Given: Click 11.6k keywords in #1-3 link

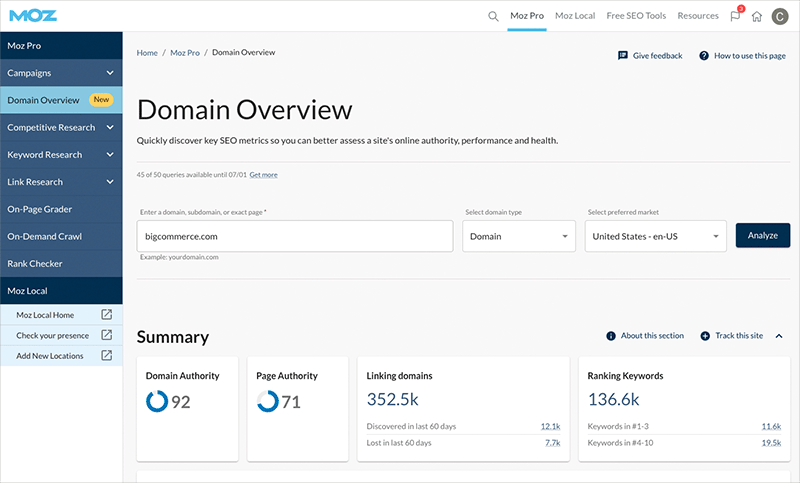Looking at the screenshot, I should tap(771, 426).
